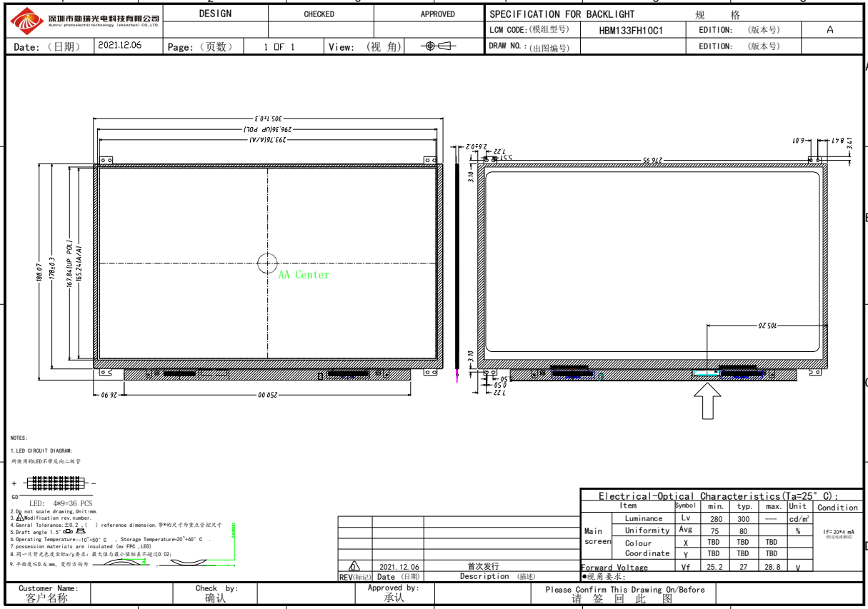
Task: Click the empty DRAW NO. field
Action: (x=631, y=46)
